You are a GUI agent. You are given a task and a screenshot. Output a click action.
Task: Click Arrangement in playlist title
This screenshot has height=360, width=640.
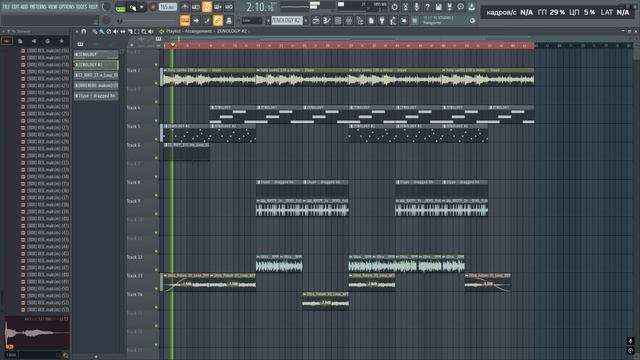pyautogui.click(x=199, y=31)
